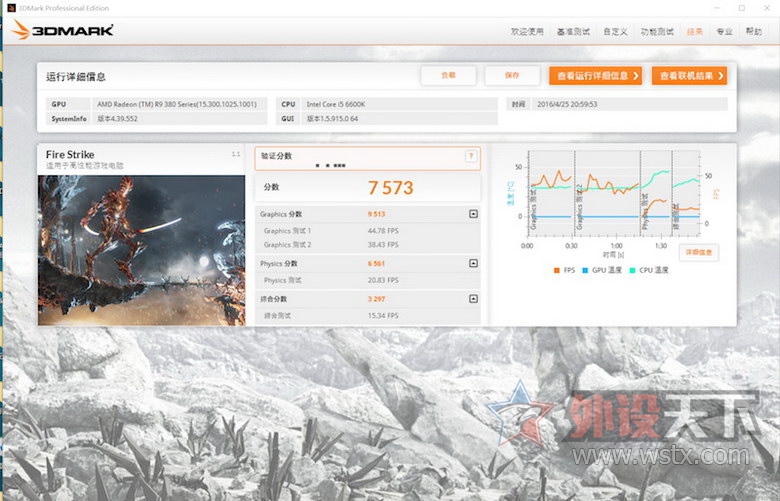Open the 基准测试 tab

[573, 31]
